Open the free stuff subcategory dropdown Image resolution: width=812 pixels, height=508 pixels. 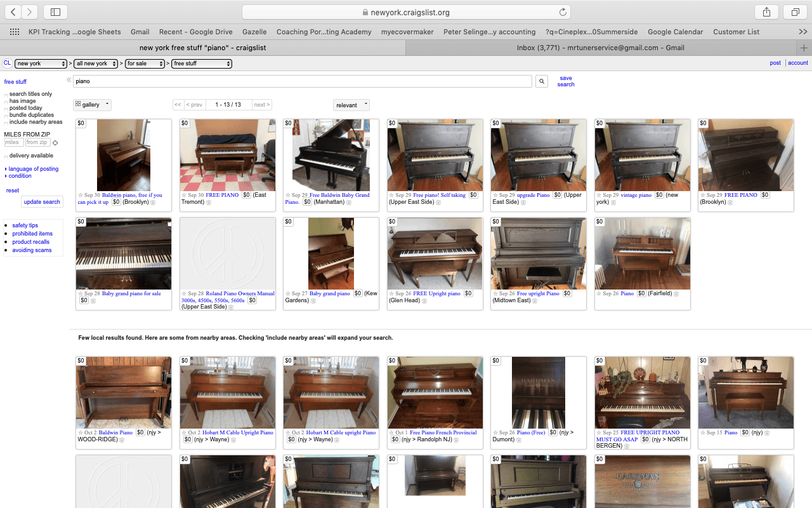[x=202, y=63]
